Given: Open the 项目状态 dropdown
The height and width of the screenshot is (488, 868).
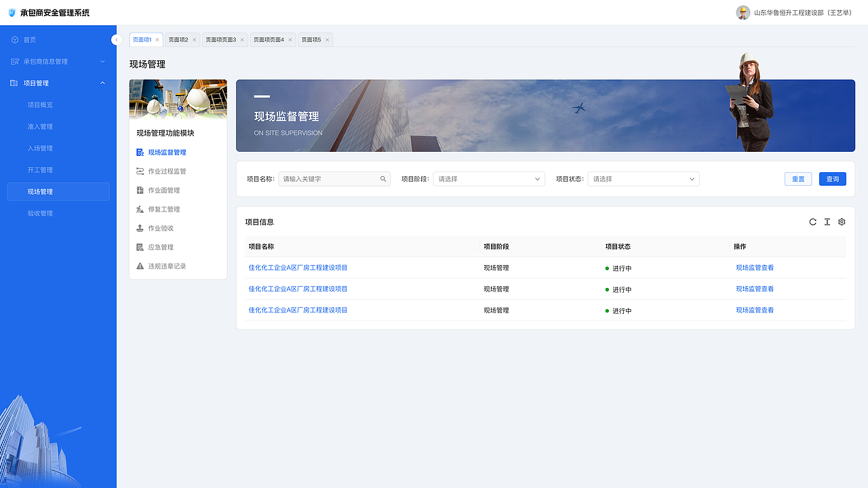Looking at the screenshot, I should click(643, 178).
